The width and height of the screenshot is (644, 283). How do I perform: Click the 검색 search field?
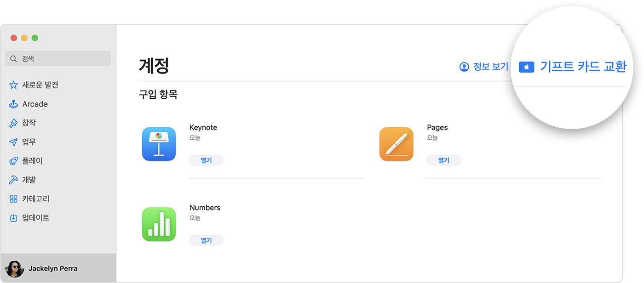coord(58,59)
